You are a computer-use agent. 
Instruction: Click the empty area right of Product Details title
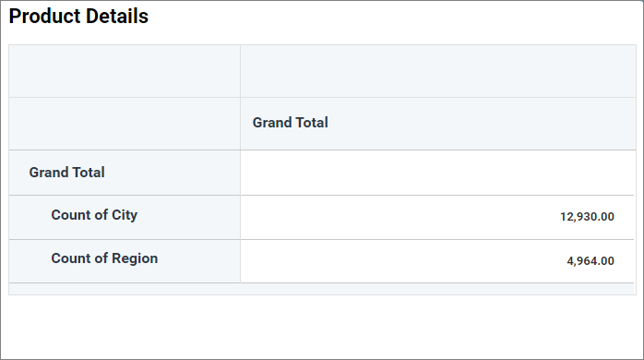(394, 17)
